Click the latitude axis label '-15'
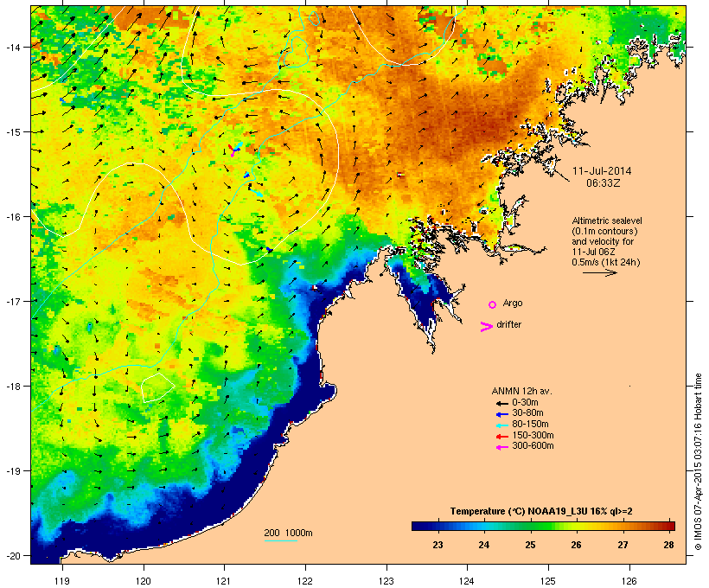This screenshot has width=709, height=588. [x=13, y=132]
